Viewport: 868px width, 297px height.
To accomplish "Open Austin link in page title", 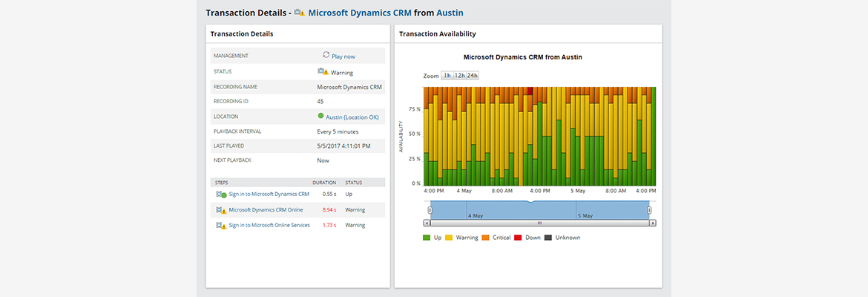I will click(x=450, y=12).
